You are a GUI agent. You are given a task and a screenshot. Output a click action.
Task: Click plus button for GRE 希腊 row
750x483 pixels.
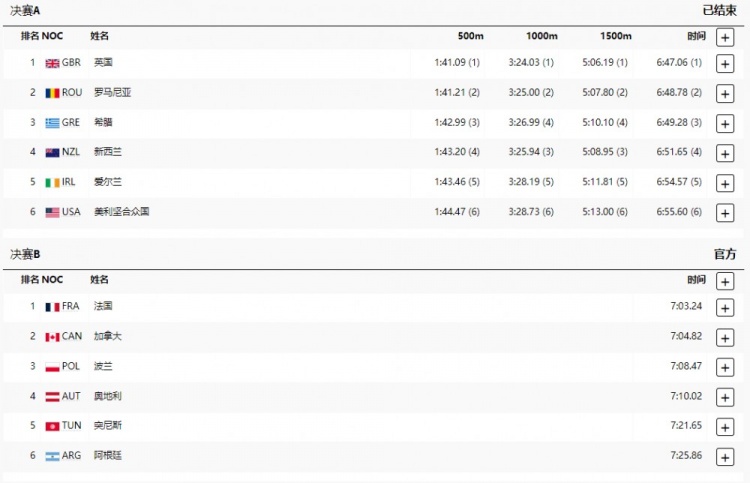click(725, 123)
